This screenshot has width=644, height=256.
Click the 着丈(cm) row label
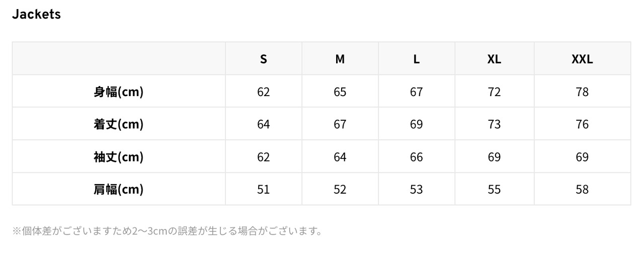click(x=119, y=124)
